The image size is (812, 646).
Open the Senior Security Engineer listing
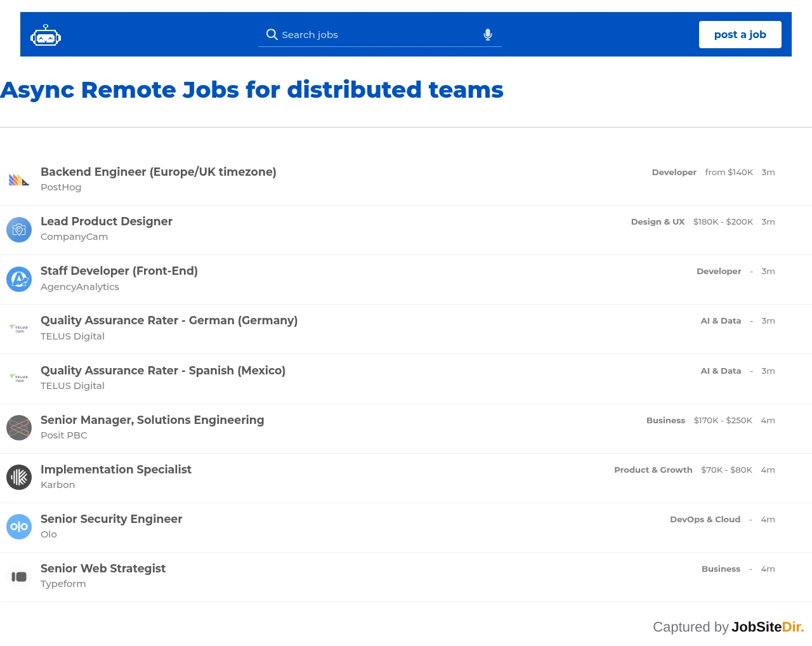[x=112, y=519]
